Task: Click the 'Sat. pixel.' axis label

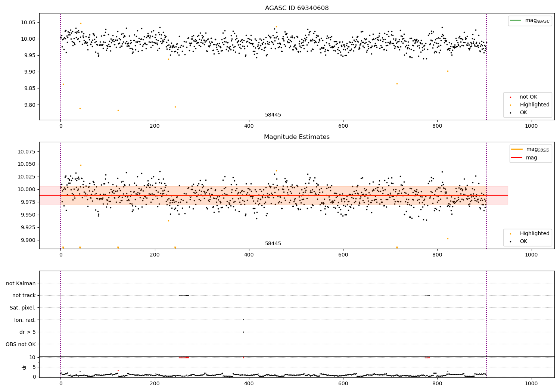Action: click(23, 308)
